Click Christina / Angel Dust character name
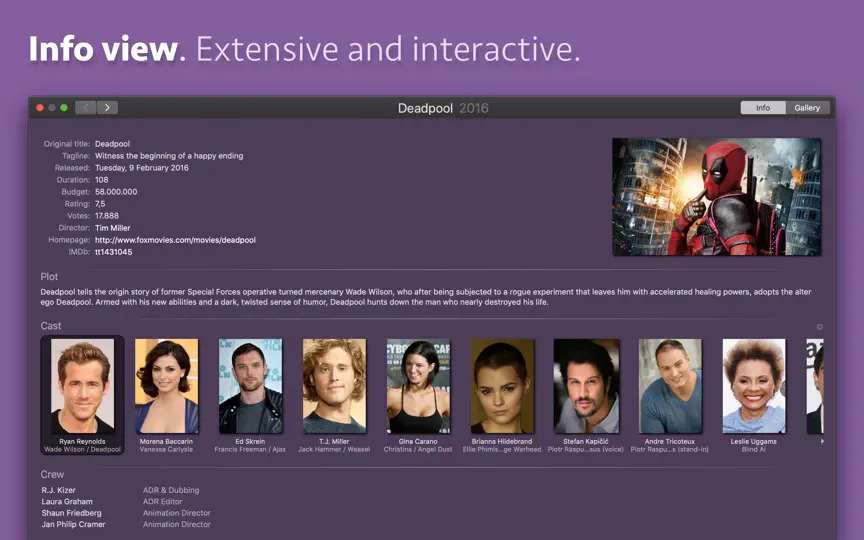864x540 pixels. pyautogui.click(x=418, y=450)
